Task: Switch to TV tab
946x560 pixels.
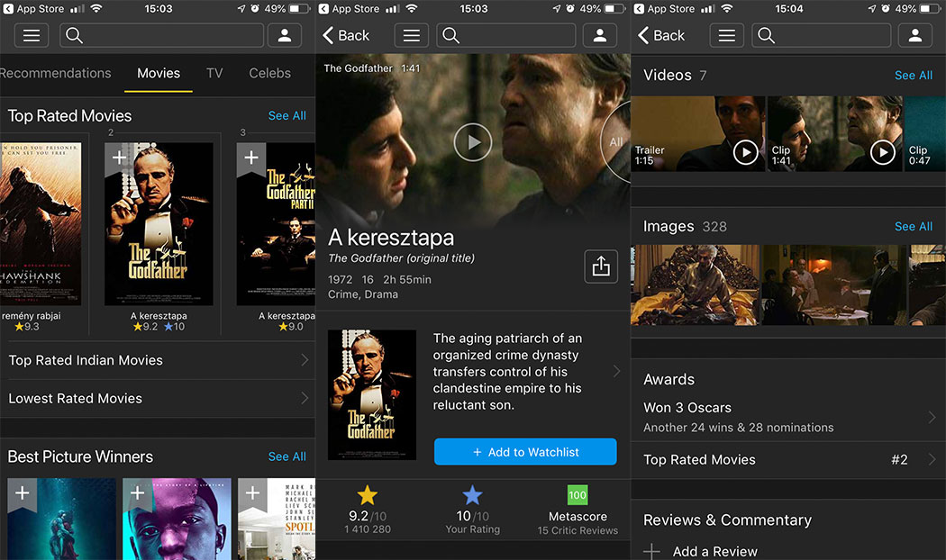Action: (x=214, y=73)
